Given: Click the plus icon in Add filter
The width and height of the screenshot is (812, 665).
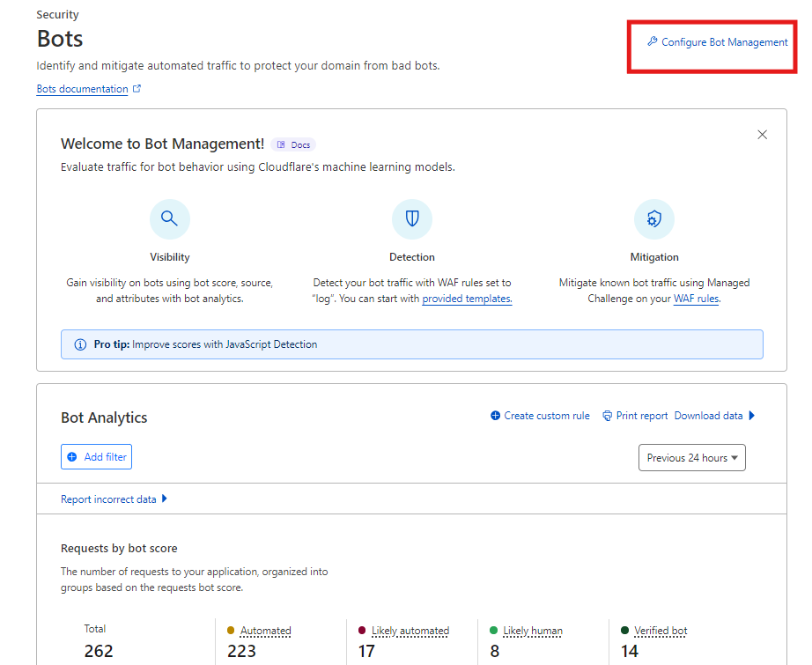Looking at the screenshot, I should [72, 457].
